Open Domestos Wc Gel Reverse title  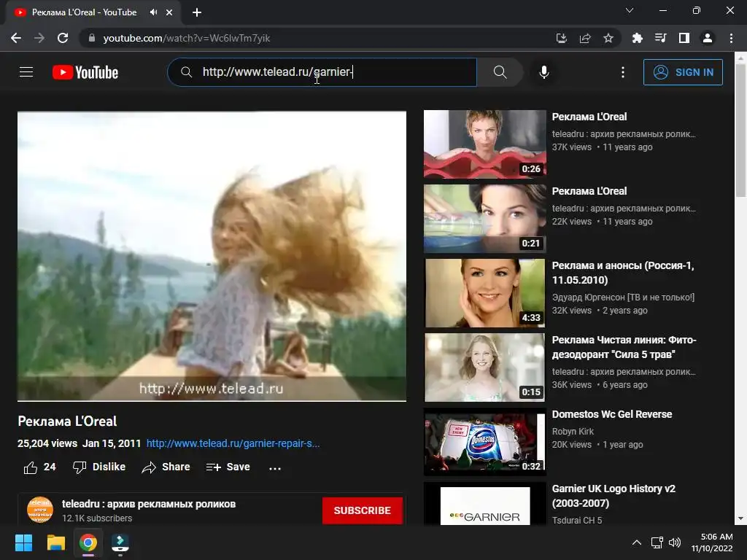612,414
